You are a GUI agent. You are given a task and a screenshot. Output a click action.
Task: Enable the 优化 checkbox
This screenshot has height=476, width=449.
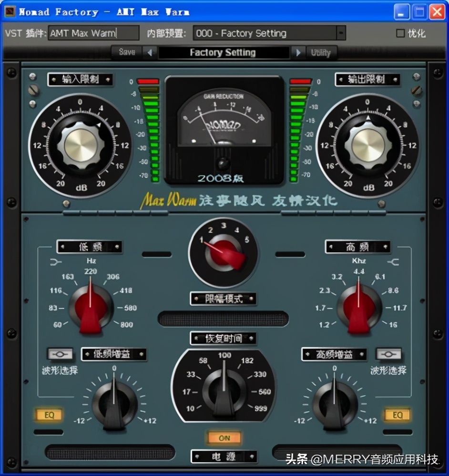tap(399, 33)
